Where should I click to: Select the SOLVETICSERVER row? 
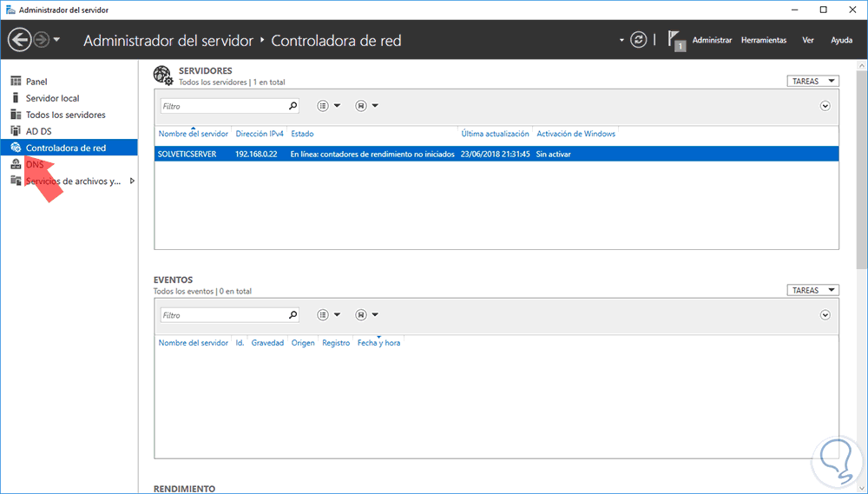(x=496, y=154)
